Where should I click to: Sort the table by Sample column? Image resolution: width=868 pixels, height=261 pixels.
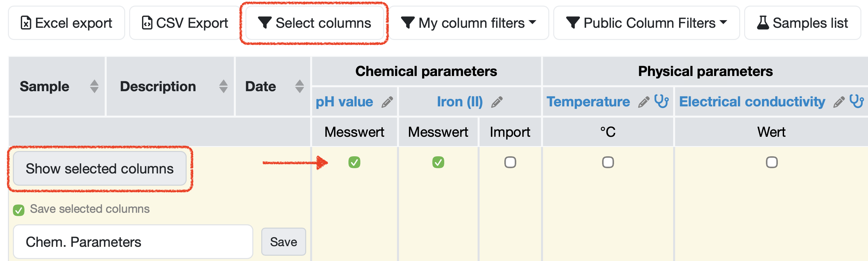click(x=94, y=86)
